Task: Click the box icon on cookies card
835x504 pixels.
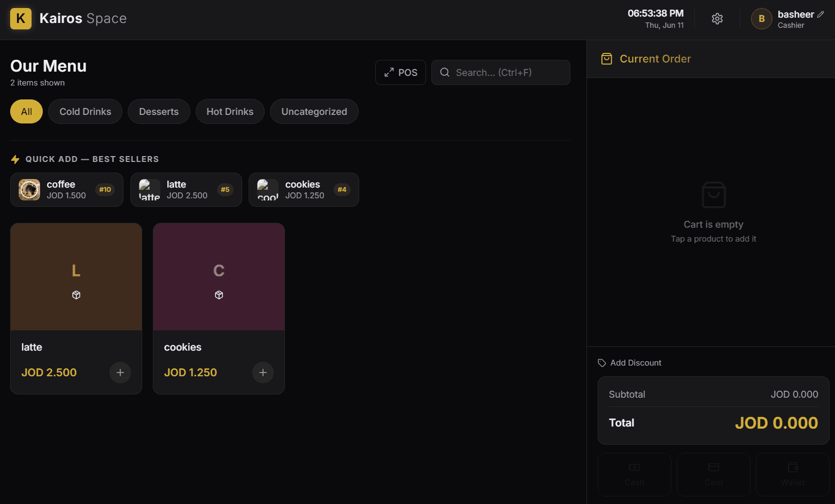Action: pyautogui.click(x=219, y=295)
